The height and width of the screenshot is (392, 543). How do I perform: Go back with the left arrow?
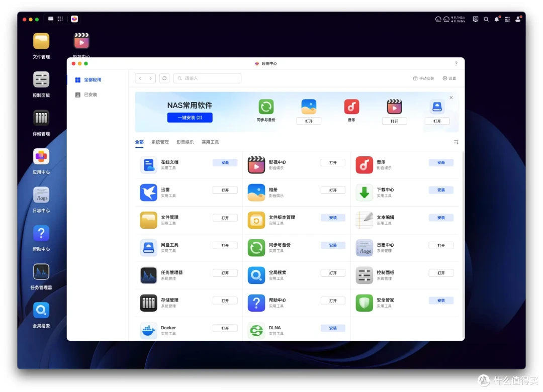click(x=140, y=78)
